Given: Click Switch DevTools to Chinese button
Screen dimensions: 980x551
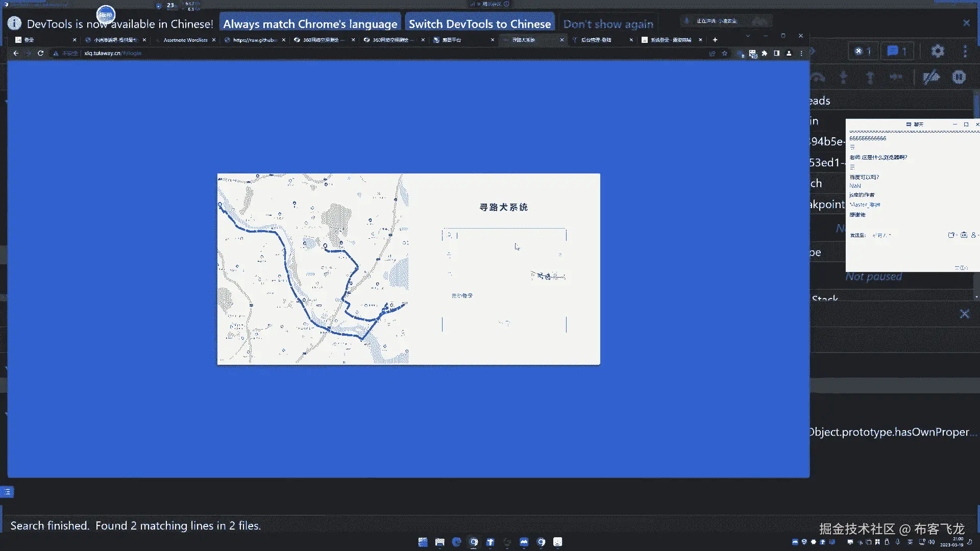Looking at the screenshot, I should [479, 24].
